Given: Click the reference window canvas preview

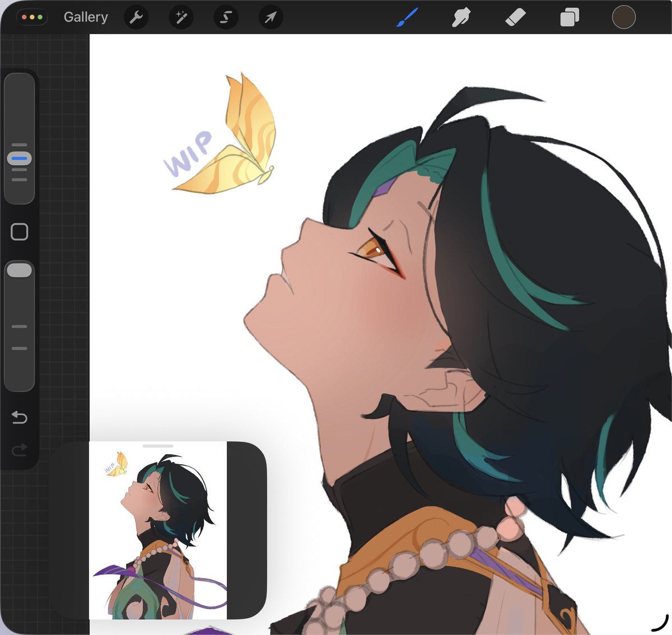Looking at the screenshot, I should pos(158,530).
